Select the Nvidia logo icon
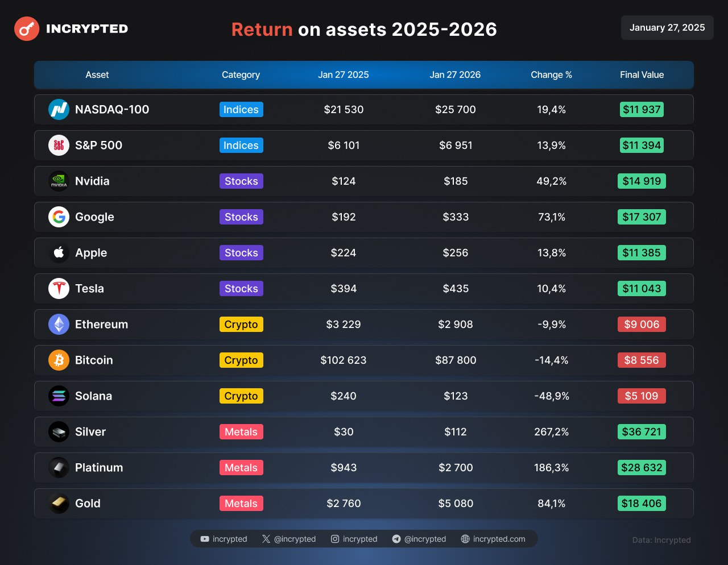This screenshot has height=565, width=728. (59, 181)
